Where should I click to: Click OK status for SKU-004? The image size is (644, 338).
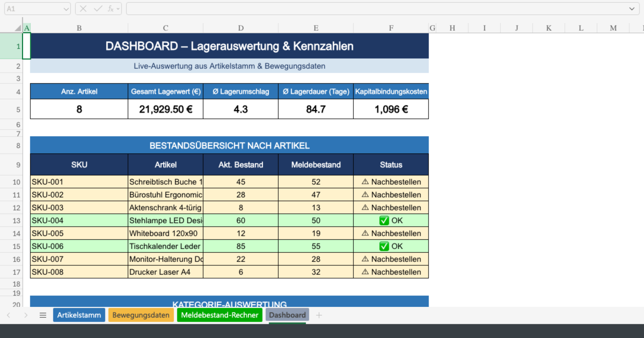[x=391, y=221]
